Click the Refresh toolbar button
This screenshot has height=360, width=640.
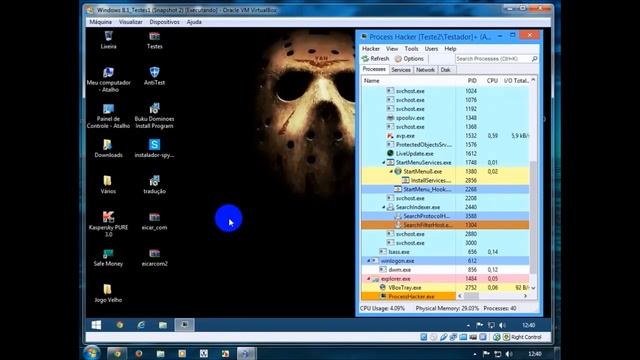(x=376, y=59)
